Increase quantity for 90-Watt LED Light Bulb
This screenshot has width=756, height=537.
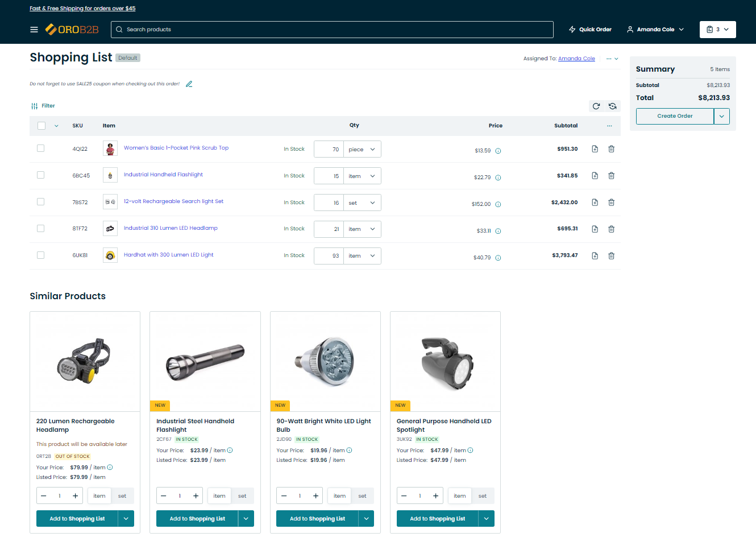pyautogui.click(x=316, y=496)
